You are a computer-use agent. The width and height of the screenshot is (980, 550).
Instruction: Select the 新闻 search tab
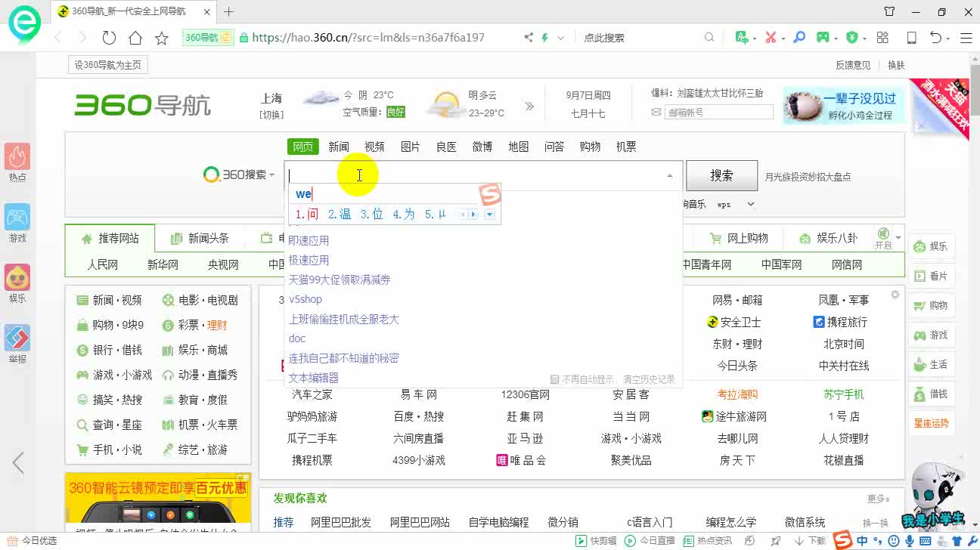[339, 147]
